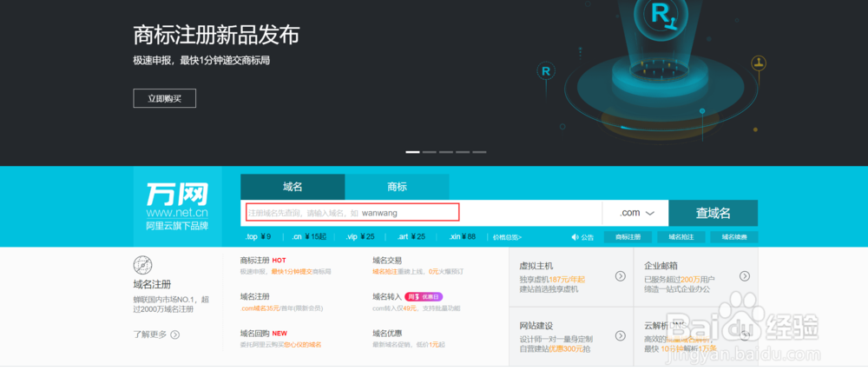The image size is (868, 384).
Task: Open the 价格总览 link
Action: [x=507, y=237]
